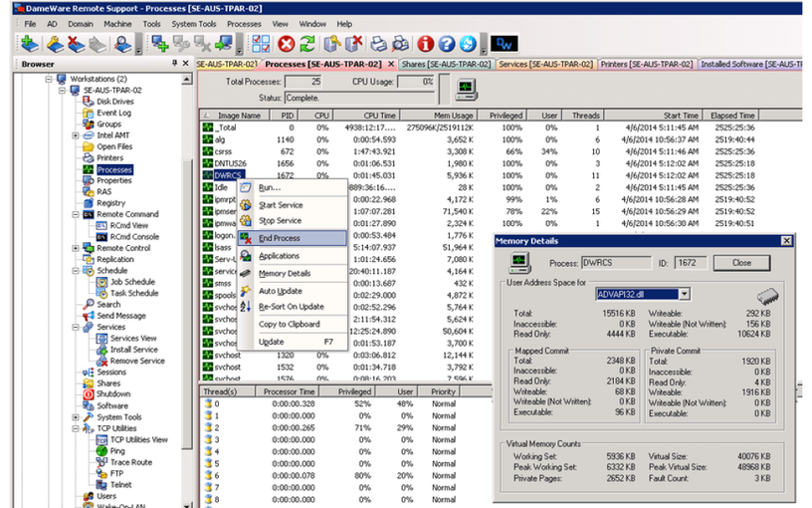Screen dimensions: 812x508
Task: Click the connect to computer green arrow icon
Action: click(224, 44)
